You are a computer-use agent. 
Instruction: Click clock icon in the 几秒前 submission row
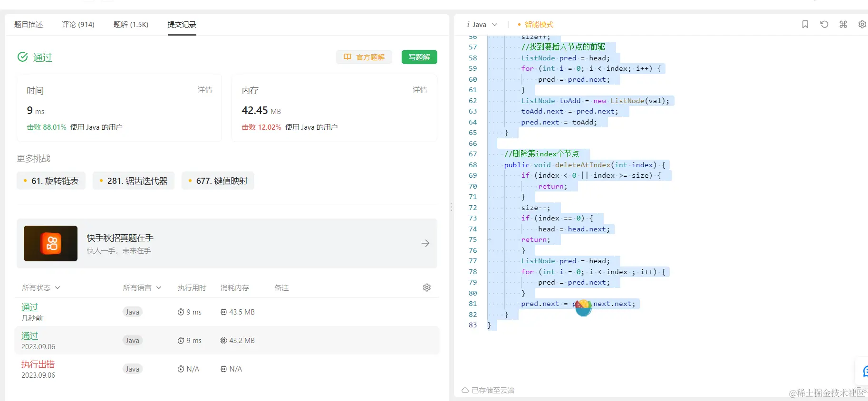pos(181,312)
